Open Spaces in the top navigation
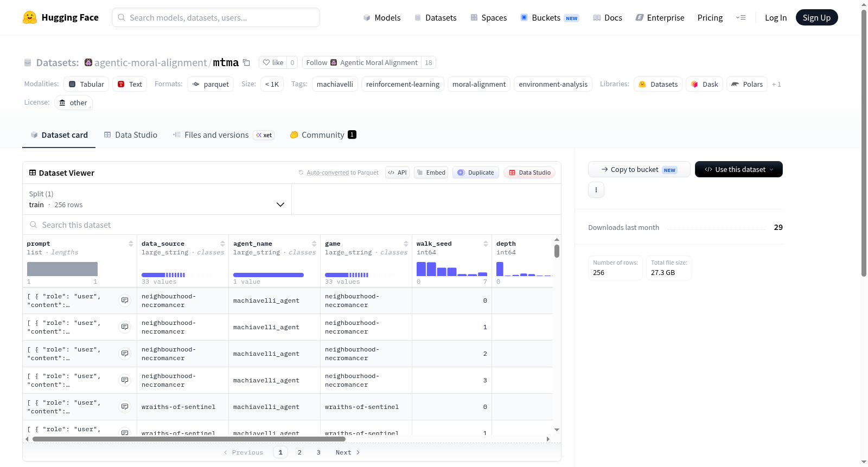868x467 pixels. coord(489,17)
